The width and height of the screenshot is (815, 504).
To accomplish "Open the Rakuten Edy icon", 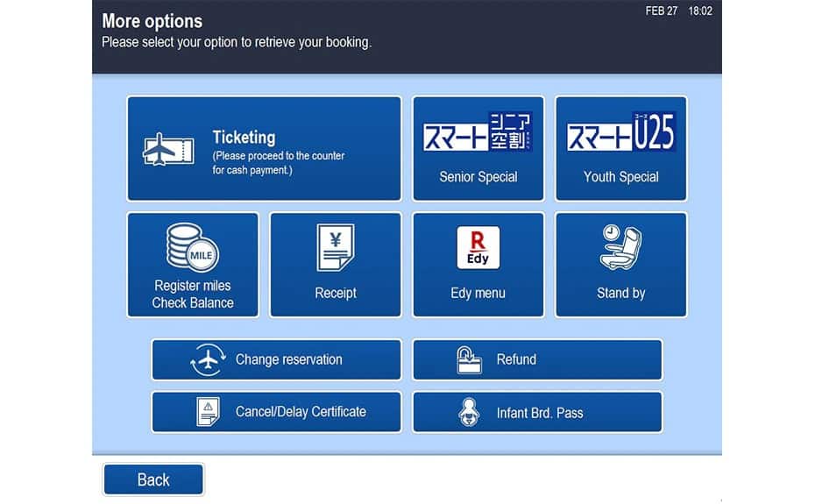I will click(x=478, y=247).
